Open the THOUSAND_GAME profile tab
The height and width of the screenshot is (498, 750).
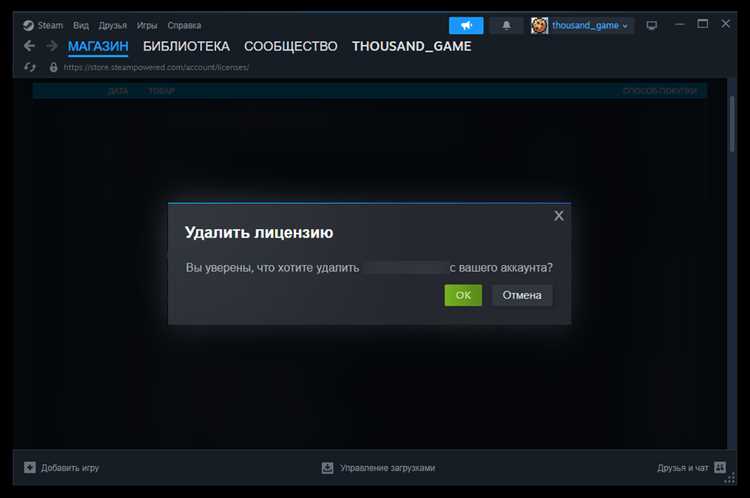click(412, 46)
